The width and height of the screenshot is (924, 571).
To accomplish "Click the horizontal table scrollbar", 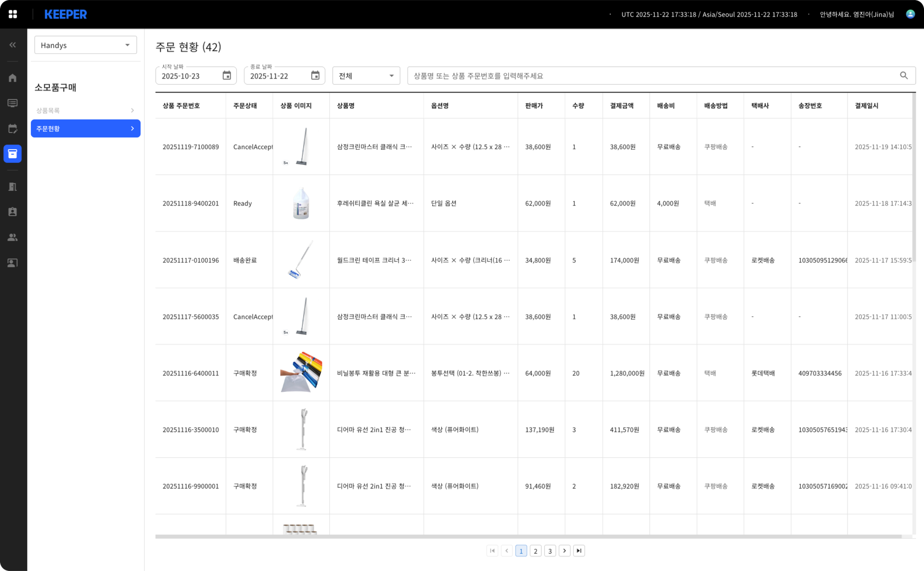I will coord(528,536).
